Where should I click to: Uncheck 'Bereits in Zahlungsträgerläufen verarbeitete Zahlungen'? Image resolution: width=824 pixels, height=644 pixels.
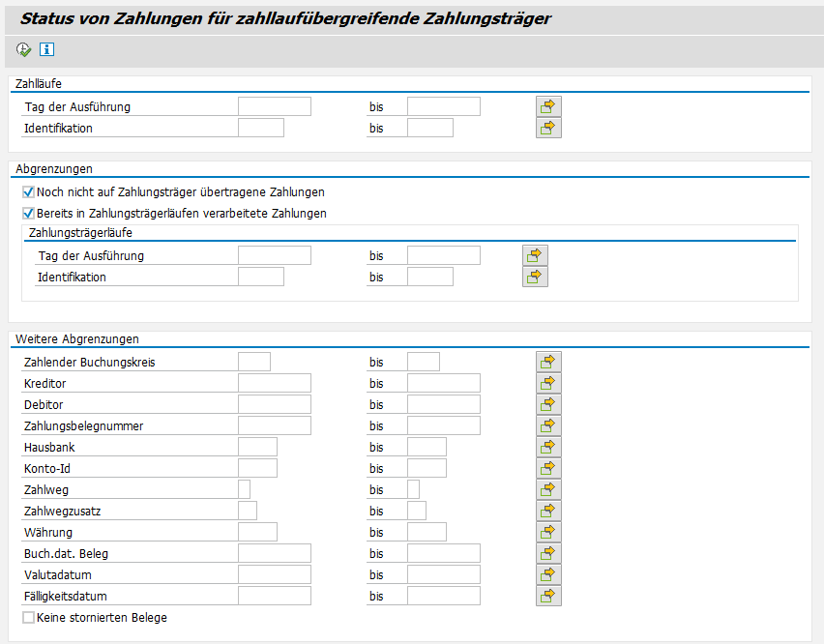28,214
